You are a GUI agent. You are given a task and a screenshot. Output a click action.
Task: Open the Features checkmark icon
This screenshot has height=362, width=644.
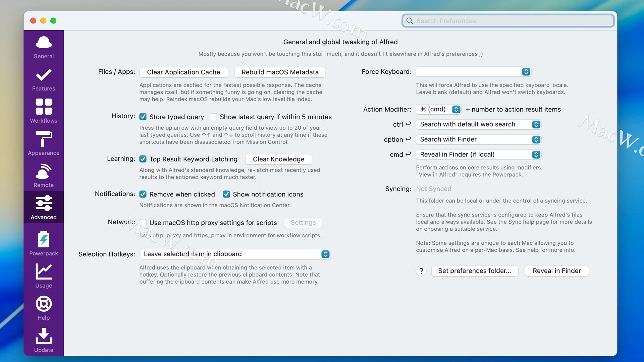tap(44, 75)
